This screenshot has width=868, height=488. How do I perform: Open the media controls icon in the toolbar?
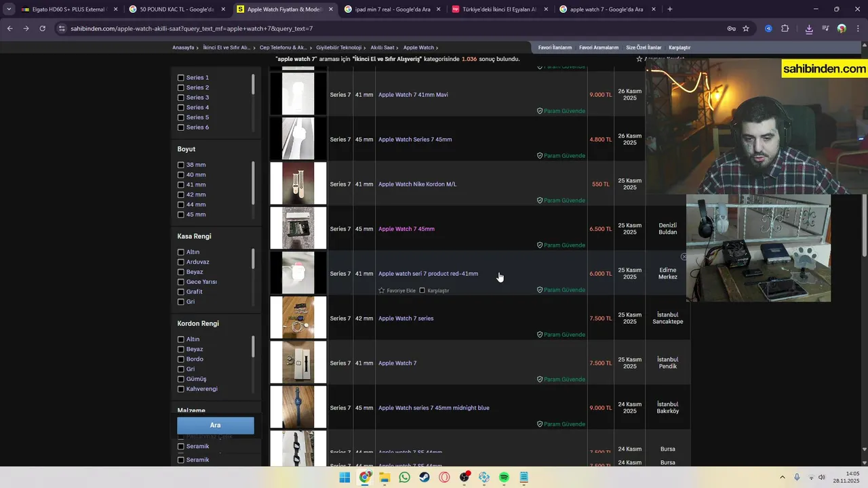[x=825, y=28]
